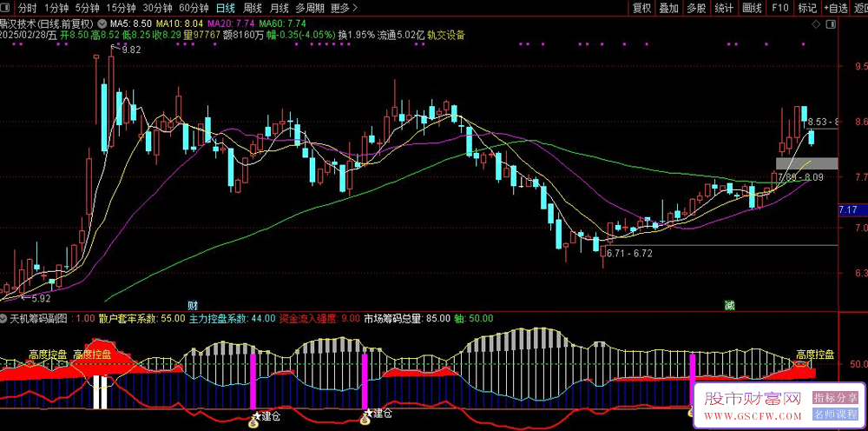Click the 统计 statistics button
Screen dimensions: 868x431
coord(724,8)
